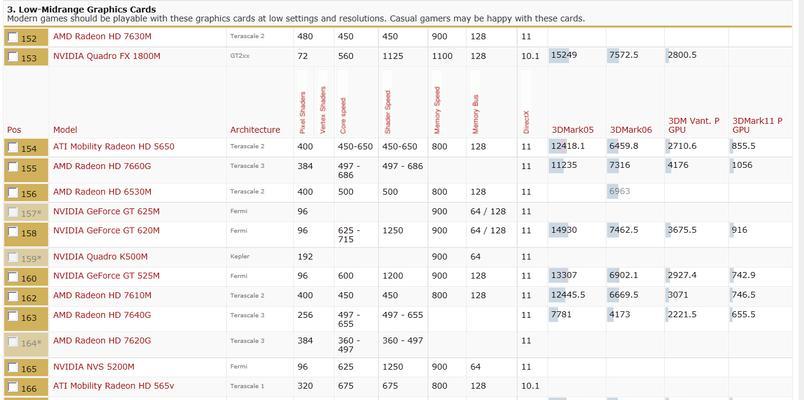Tick the checkbox for position 160

[13, 277]
